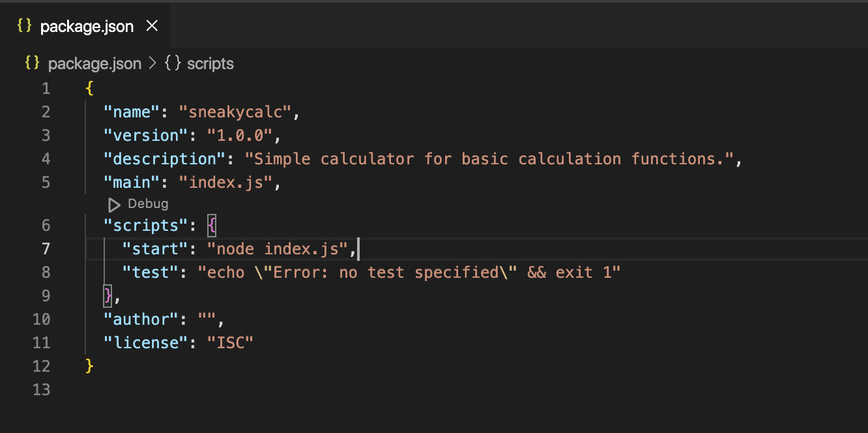Click line number 1 in the gutter

pos(45,89)
